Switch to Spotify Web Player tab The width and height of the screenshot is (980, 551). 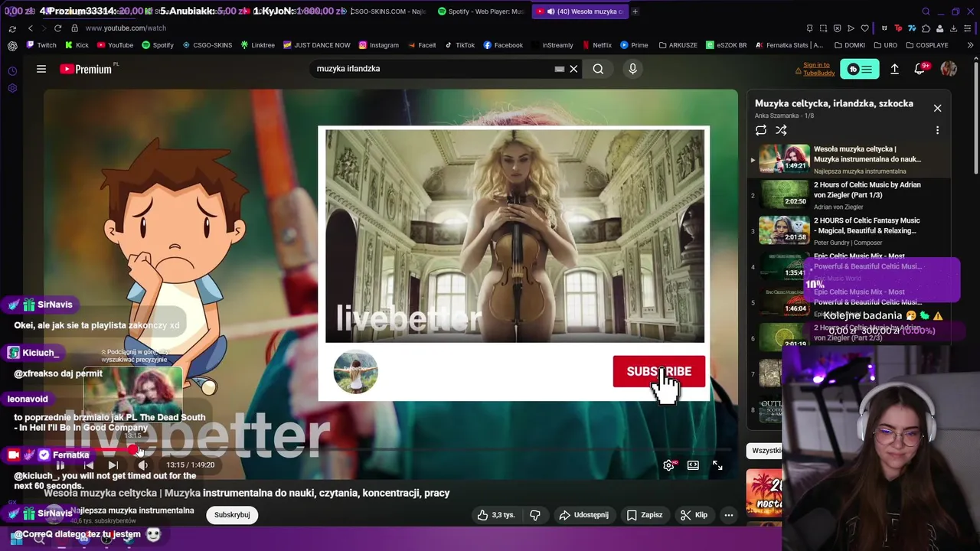coord(482,11)
